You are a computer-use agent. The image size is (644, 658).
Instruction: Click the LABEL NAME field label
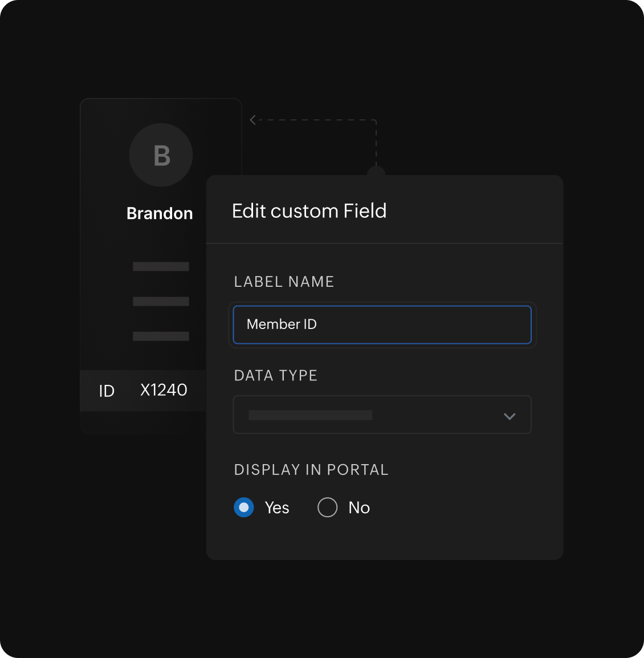[x=284, y=282]
